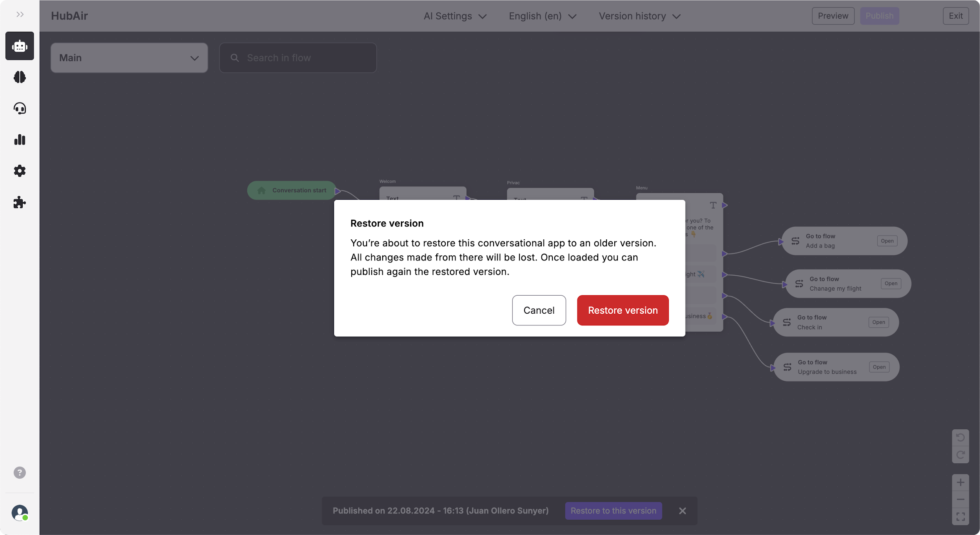Click the fit to screen icon

960,517
